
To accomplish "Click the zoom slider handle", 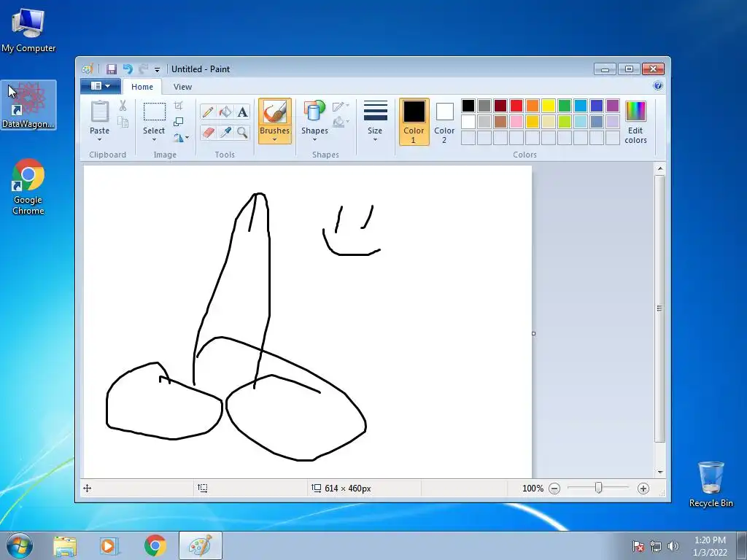I will pyautogui.click(x=598, y=488).
